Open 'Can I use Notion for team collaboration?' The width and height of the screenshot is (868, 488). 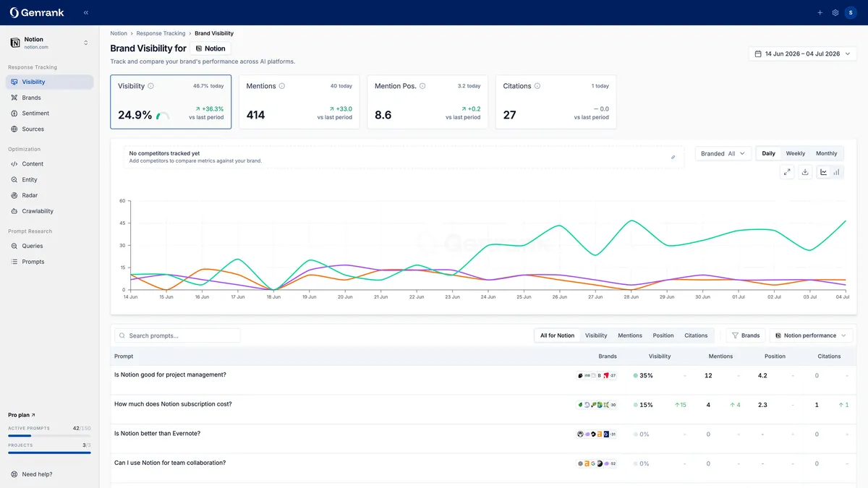[x=170, y=463]
